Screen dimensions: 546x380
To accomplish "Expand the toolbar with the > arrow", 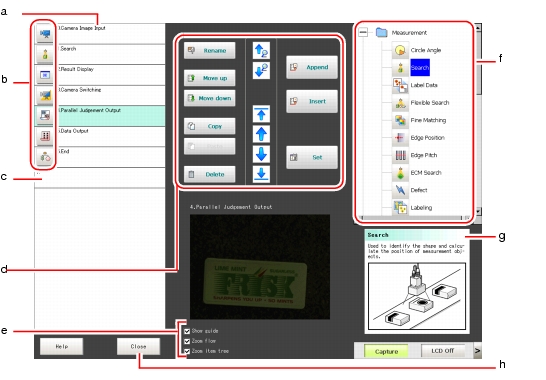I will pos(477,351).
